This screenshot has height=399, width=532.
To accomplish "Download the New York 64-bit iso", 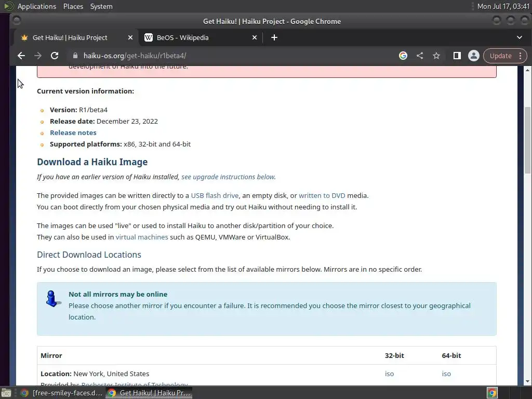I will (x=446, y=374).
